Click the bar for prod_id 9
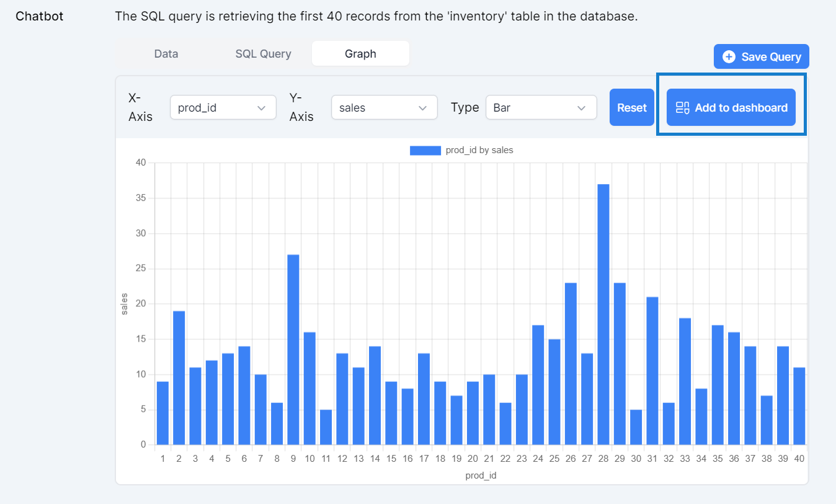This screenshot has height=504, width=836. 293,350
